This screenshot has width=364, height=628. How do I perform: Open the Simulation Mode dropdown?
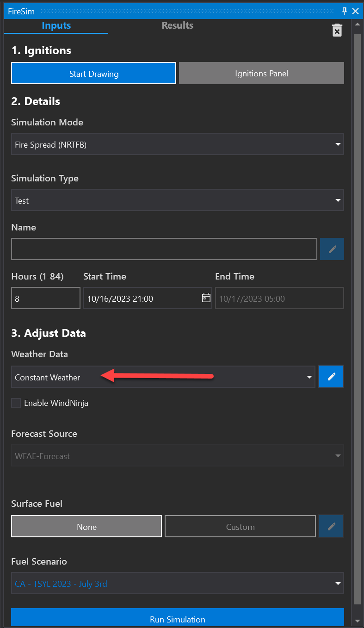pyautogui.click(x=177, y=144)
